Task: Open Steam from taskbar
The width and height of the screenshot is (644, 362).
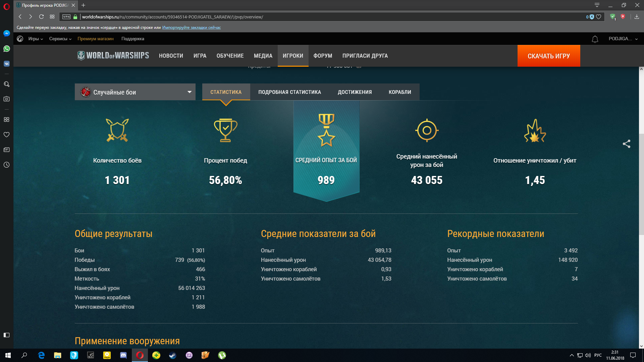Action: click(173, 355)
